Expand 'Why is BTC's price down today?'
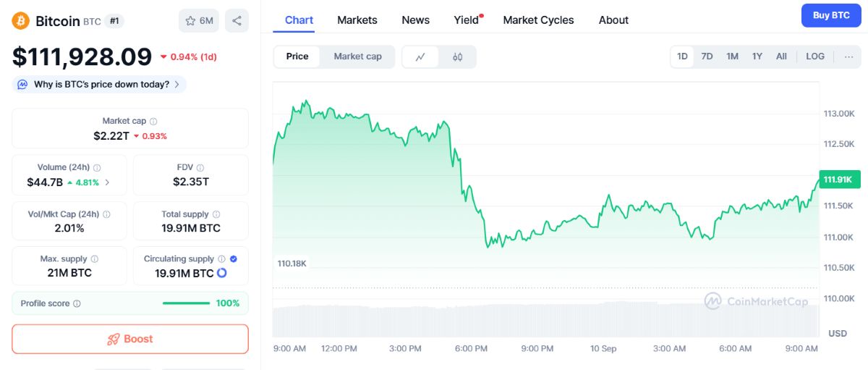 pyautogui.click(x=100, y=85)
